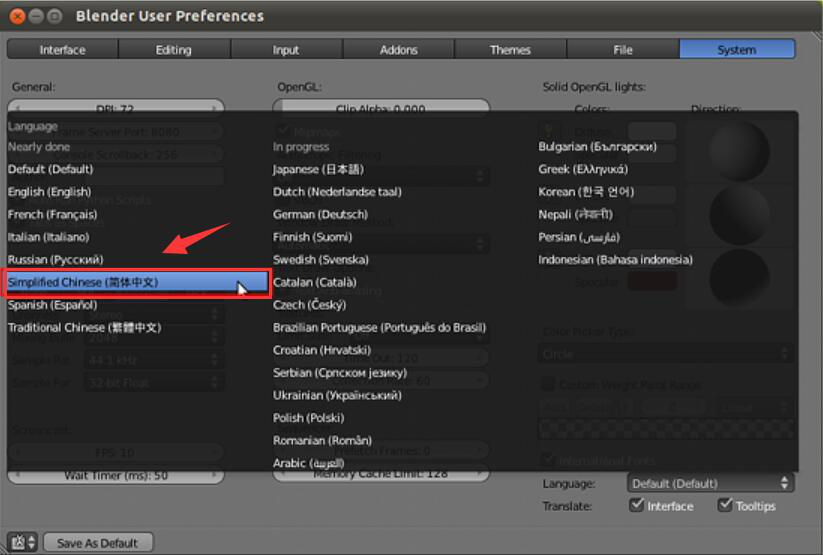
Task: Switch to the Editing tab
Action: pos(174,50)
